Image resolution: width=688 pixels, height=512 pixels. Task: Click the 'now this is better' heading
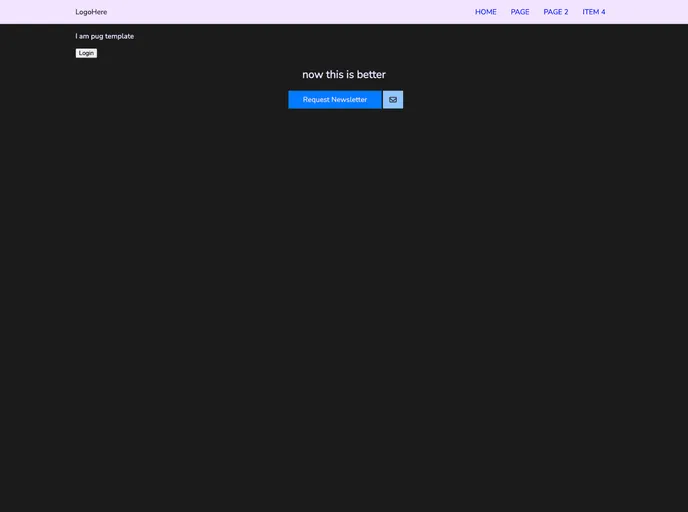pos(343,75)
